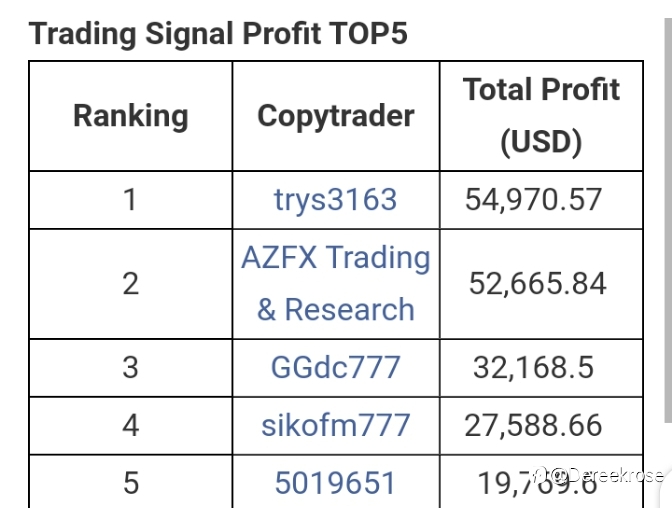
Task: Select the ranking 2 cell
Action: tap(130, 284)
